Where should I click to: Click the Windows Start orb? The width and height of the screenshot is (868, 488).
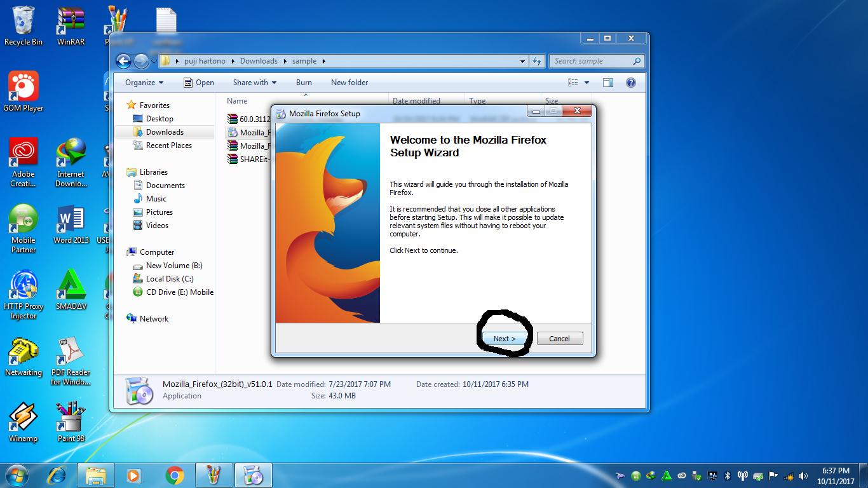pyautogui.click(x=18, y=475)
